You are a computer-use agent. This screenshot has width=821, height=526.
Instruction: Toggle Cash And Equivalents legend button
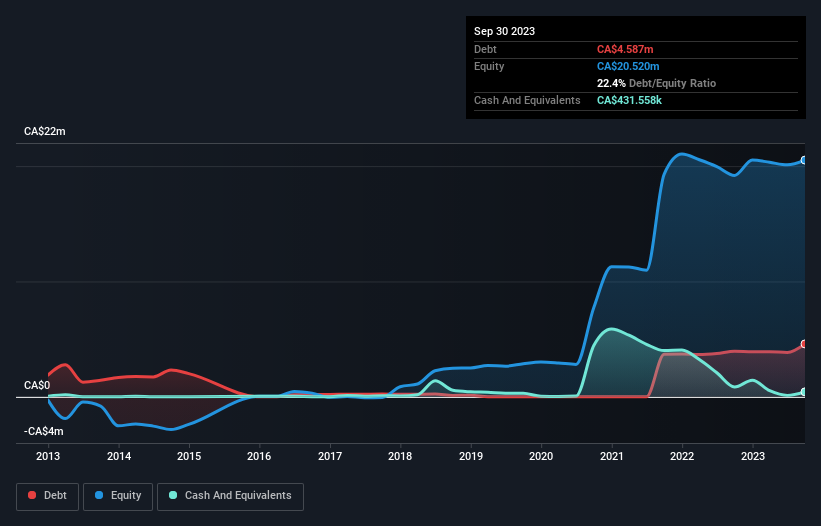tap(230, 496)
